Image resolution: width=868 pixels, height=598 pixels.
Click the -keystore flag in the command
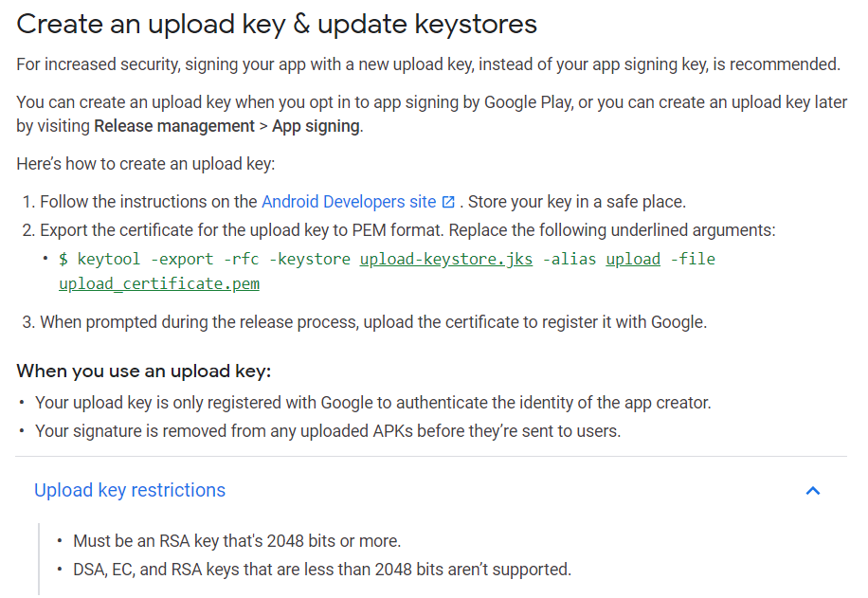click(310, 259)
